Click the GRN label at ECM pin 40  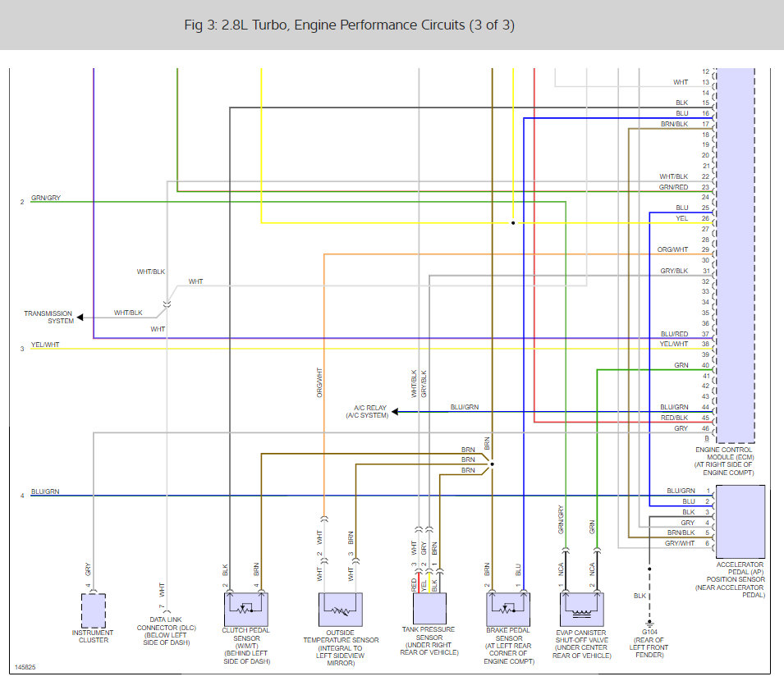click(x=681, y=365)
